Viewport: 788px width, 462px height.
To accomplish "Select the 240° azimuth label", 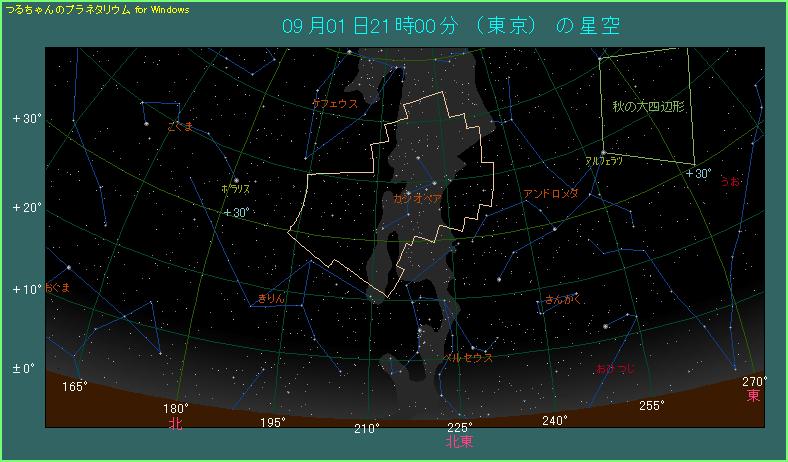I will (555, 421).
